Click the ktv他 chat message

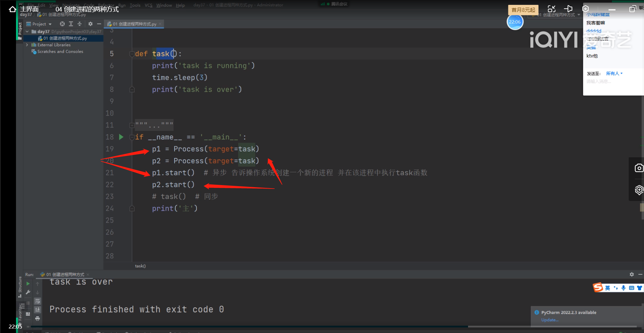pyautogui.click(x=592, y=56)
